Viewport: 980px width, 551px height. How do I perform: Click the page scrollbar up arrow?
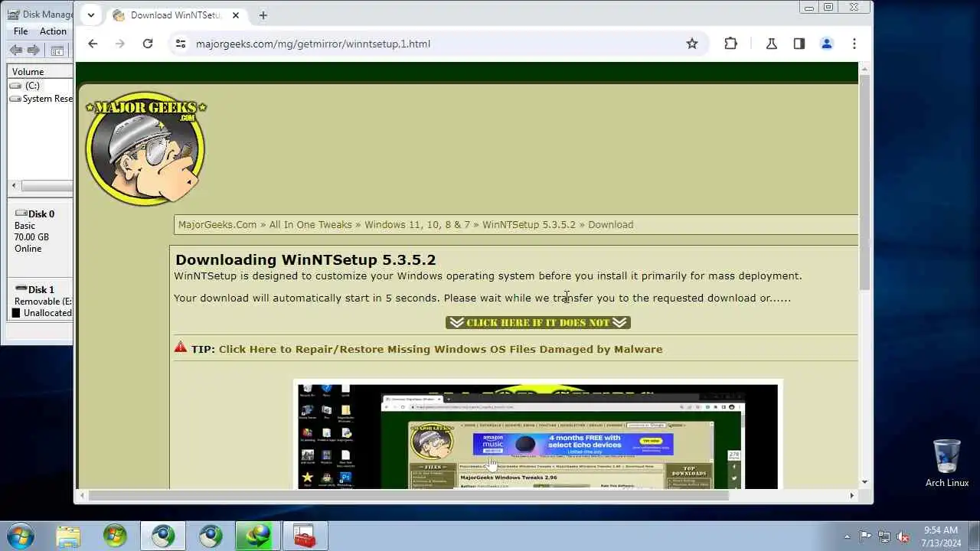[x=864, y=70]
